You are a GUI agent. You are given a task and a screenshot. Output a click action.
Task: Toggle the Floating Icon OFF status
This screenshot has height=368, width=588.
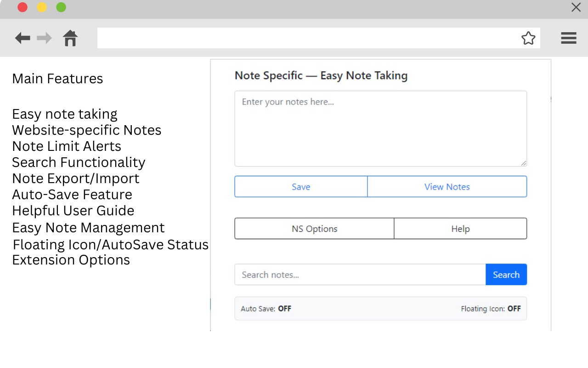(514, 309)
